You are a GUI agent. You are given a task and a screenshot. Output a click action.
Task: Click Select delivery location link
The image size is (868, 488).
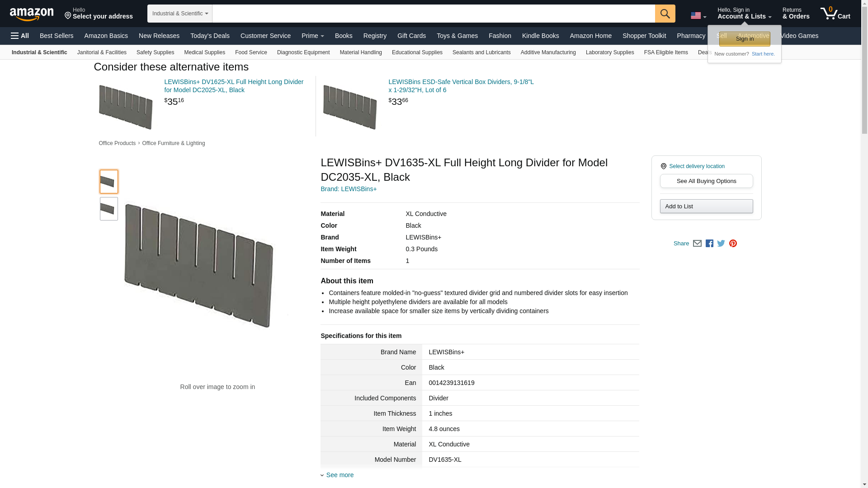(x=696, y=166)
